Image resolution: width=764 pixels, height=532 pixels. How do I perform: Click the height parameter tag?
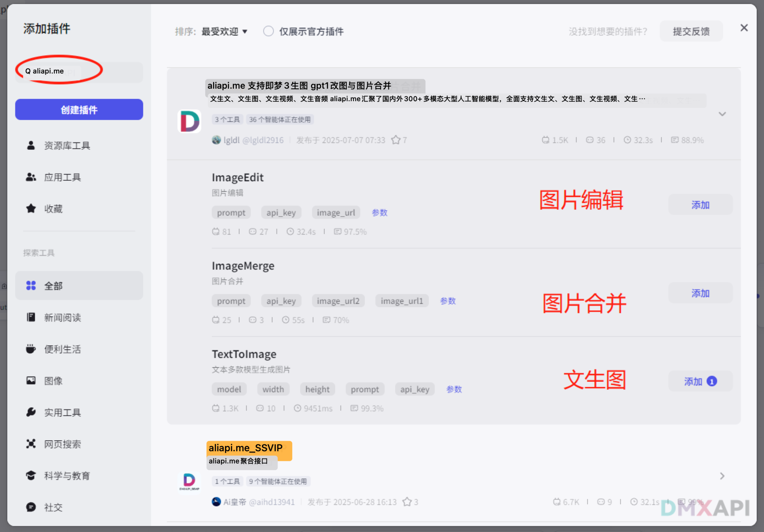coord(318,389)
